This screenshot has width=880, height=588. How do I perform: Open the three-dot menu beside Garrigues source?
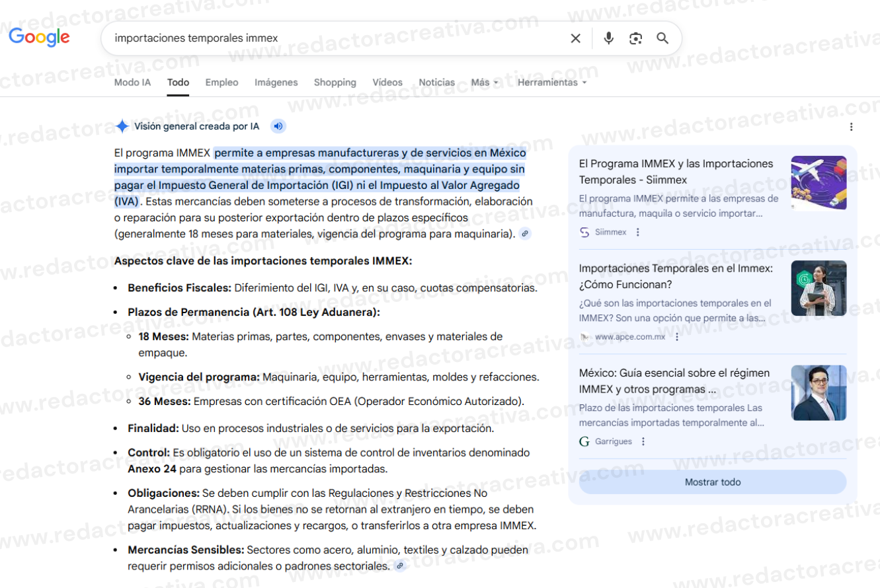[643, 441]
